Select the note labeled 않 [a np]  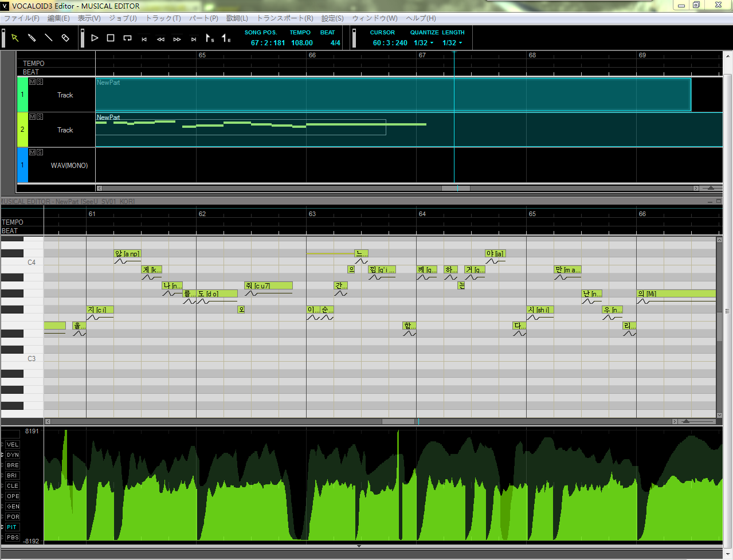[127, 253]
